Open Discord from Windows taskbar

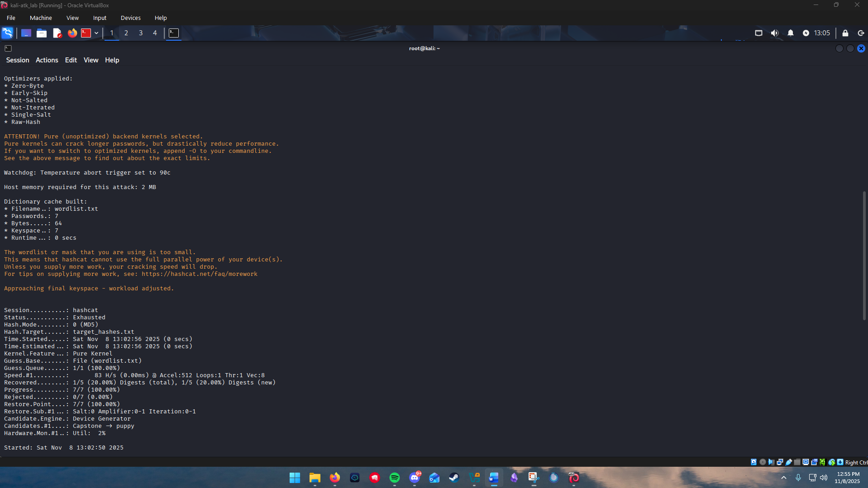[x=415, y=478]
